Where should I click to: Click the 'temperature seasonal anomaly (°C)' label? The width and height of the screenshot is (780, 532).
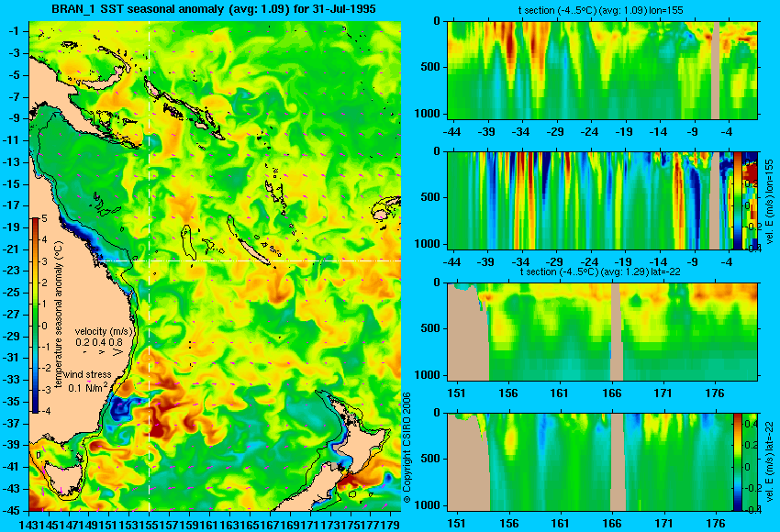pos(59,315)
